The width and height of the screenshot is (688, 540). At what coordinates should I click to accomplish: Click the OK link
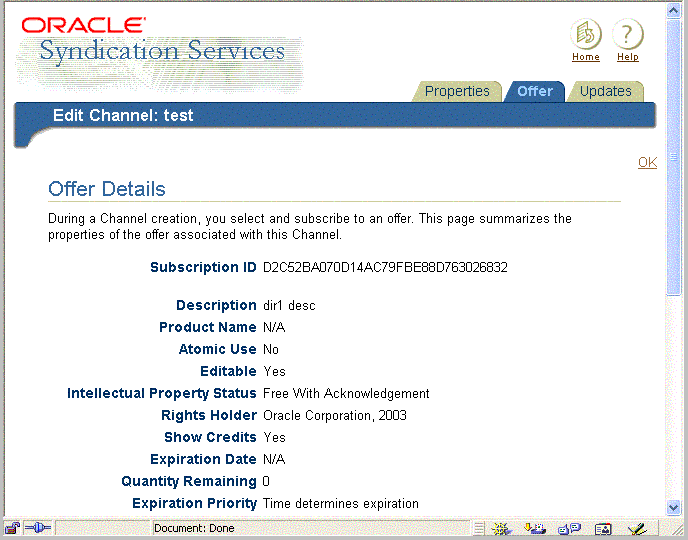647,162
